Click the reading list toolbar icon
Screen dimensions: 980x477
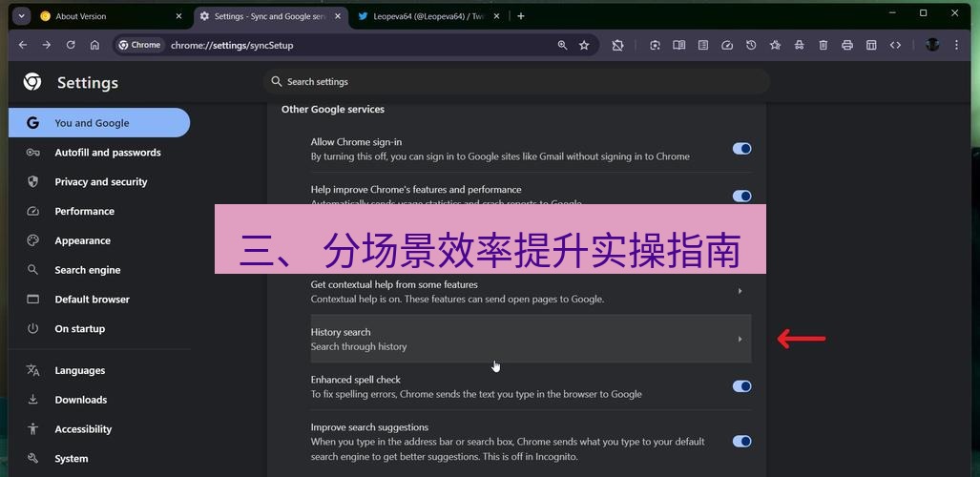tap(703, 45)
